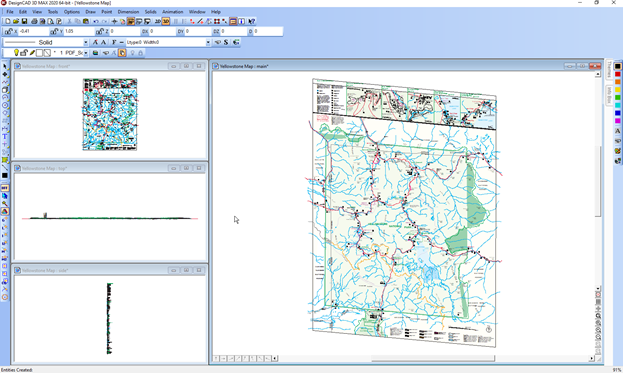Open the Draw menu
Viewport: 623px width, 373px height.
tap(90, 12)
